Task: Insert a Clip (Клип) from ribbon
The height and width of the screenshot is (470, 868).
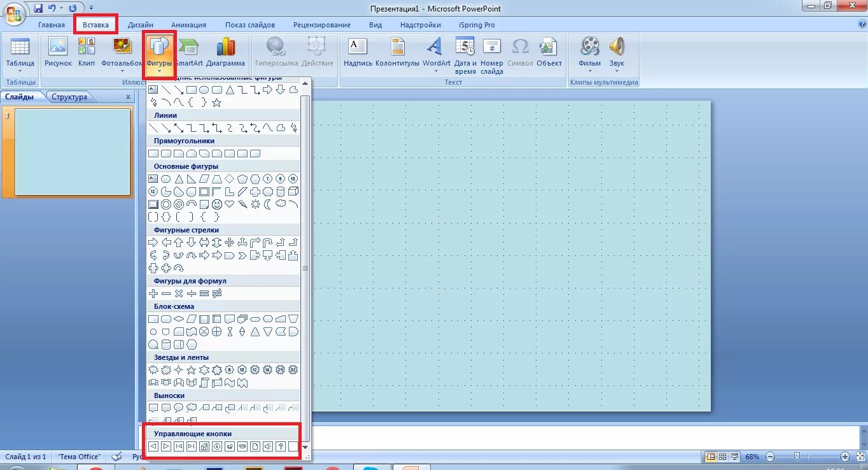Action: pyautogui.click(x=87, y=53)
